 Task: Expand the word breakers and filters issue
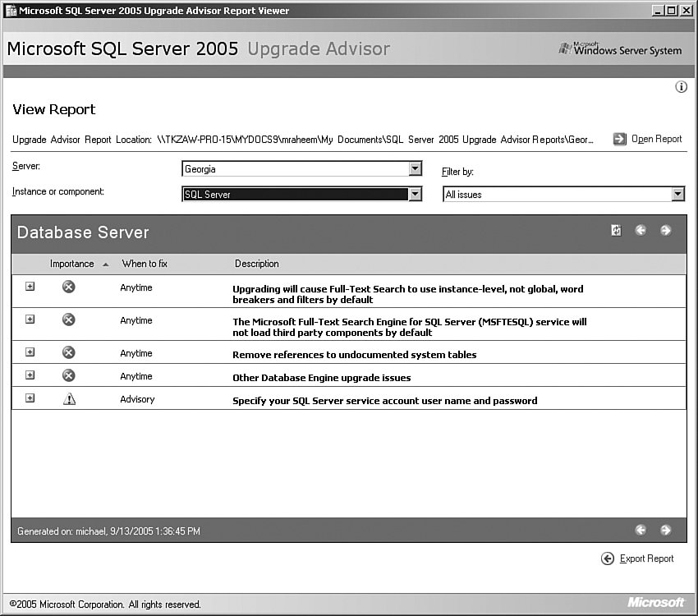click(30, 287)
